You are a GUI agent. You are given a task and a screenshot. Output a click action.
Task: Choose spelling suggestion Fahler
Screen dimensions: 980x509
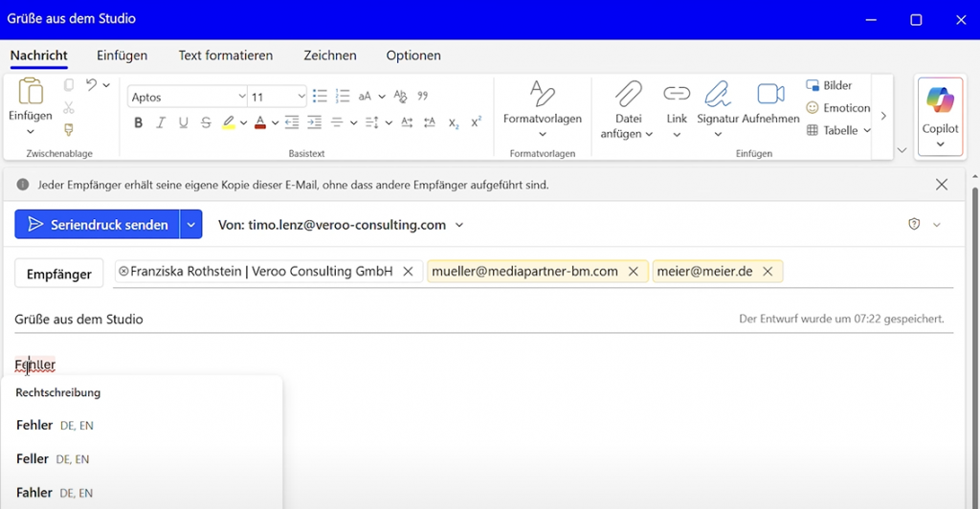pos(142,493)
